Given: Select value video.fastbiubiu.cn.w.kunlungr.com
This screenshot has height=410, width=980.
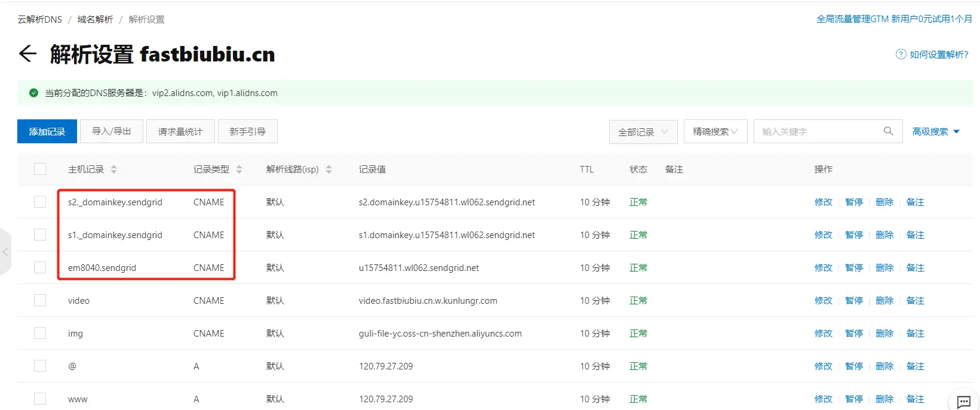Looking at the screenshot, I should pyautogui.click(x=428, y=301).
